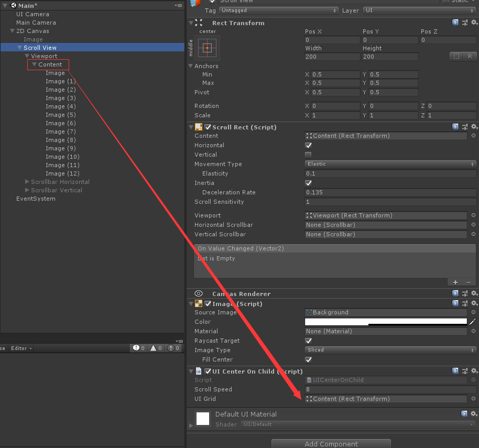The width and height of the screenshot is (479, 448).
Task: Open Image script gear settings menu
Action: tap(474, 303)
